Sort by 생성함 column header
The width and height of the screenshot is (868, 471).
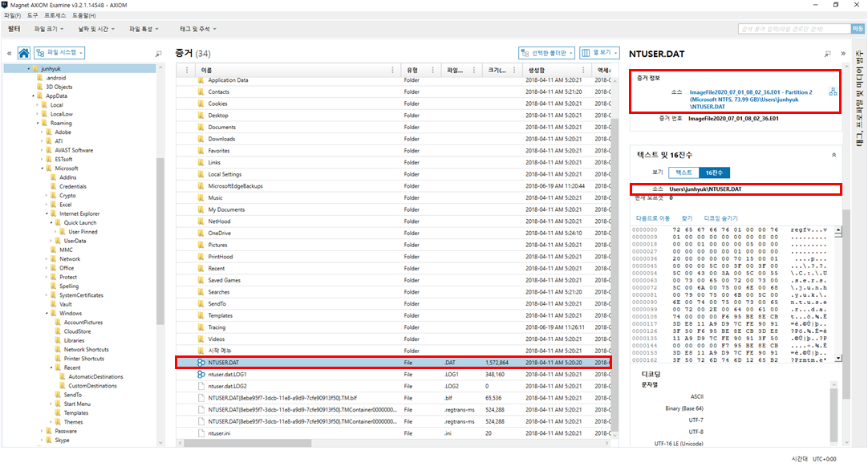click(536, 71)
